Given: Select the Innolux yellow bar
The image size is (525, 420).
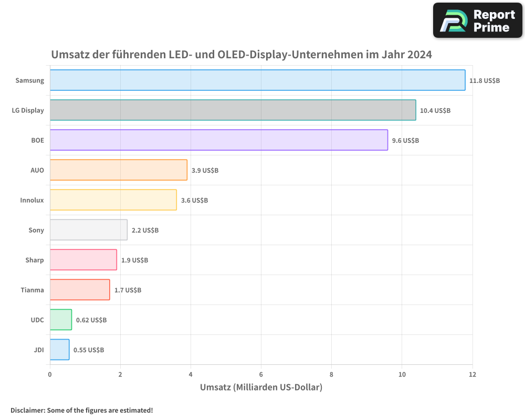Looking at the screenshot, I should [x=112, y=200].
